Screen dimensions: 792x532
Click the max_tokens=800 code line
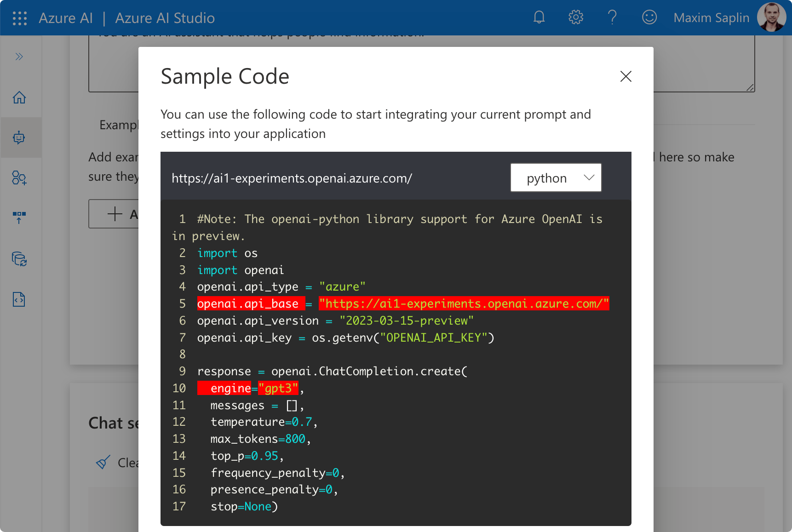coord(261,439)
